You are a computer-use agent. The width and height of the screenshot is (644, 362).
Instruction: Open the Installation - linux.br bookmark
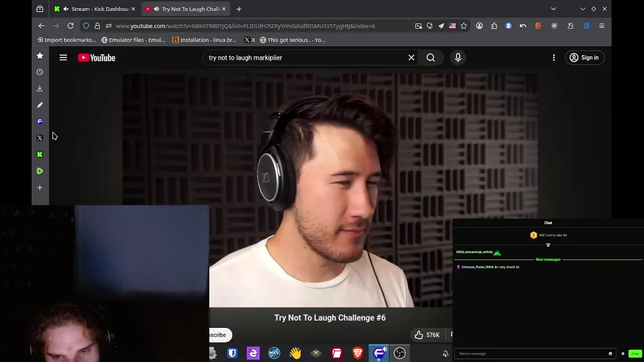(204, 40)
